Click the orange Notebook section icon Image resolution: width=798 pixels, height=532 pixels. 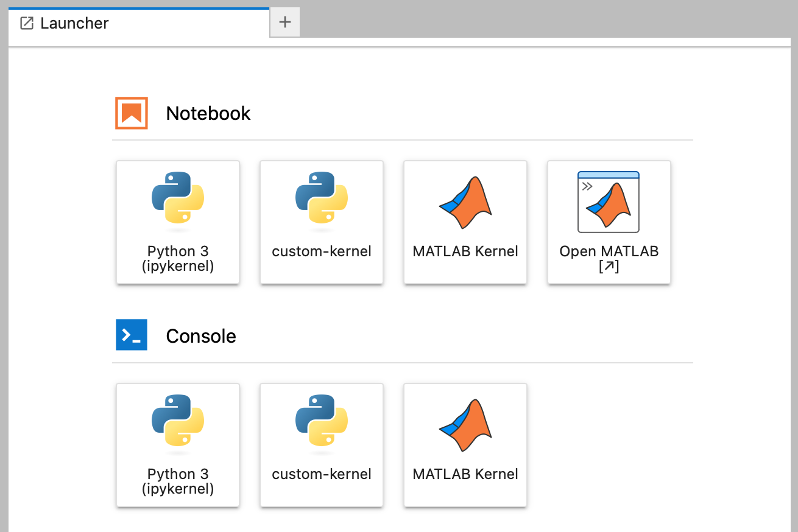coord(132,113)
